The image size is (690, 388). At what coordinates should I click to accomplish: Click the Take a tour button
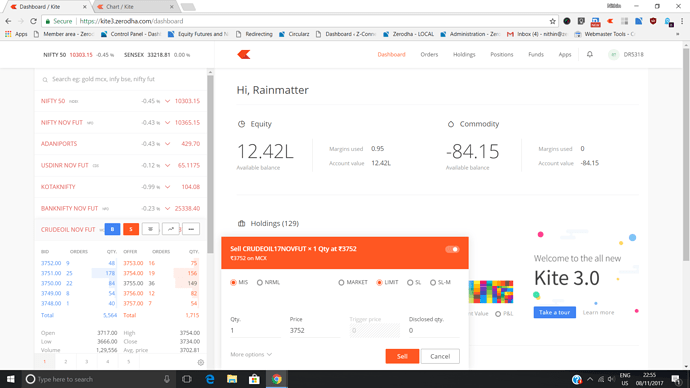point(554,312)
